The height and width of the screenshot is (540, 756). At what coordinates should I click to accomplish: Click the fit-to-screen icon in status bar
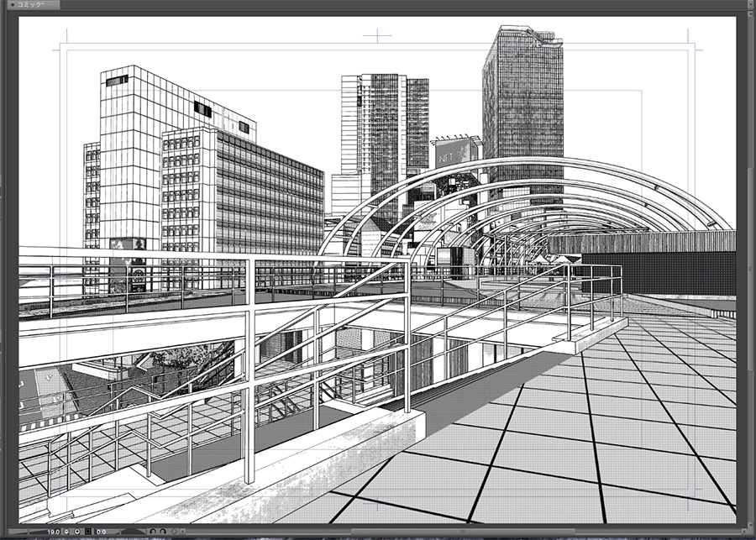(x=174, y=532)
